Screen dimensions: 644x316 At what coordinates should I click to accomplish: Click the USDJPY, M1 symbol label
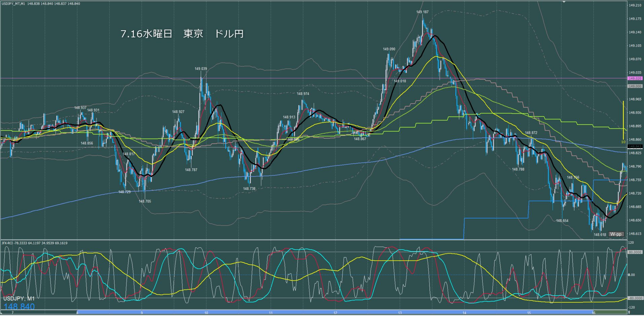19,299
